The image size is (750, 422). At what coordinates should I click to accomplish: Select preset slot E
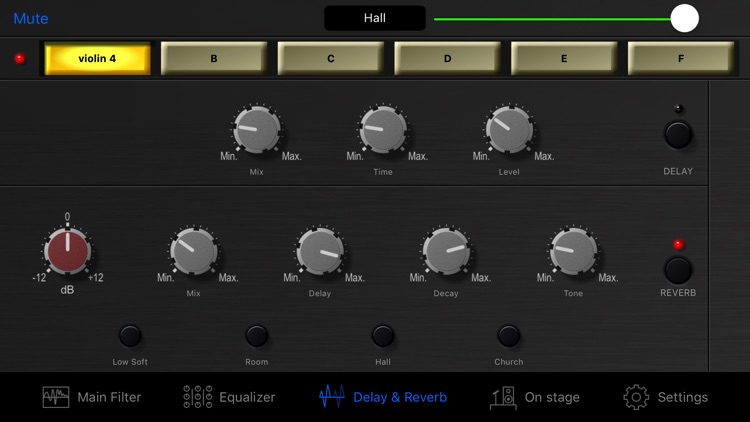point(564,58)
